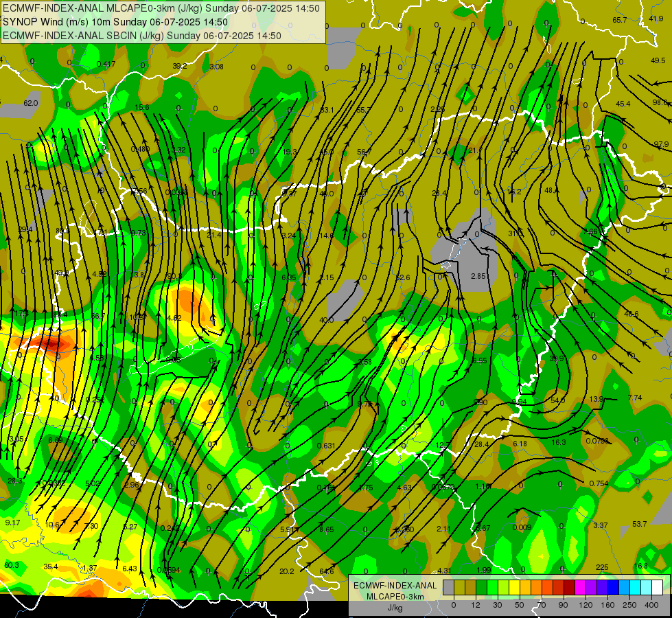Click the map value 4.31
Screen dimensions: 672x618
tap(444, 571)
